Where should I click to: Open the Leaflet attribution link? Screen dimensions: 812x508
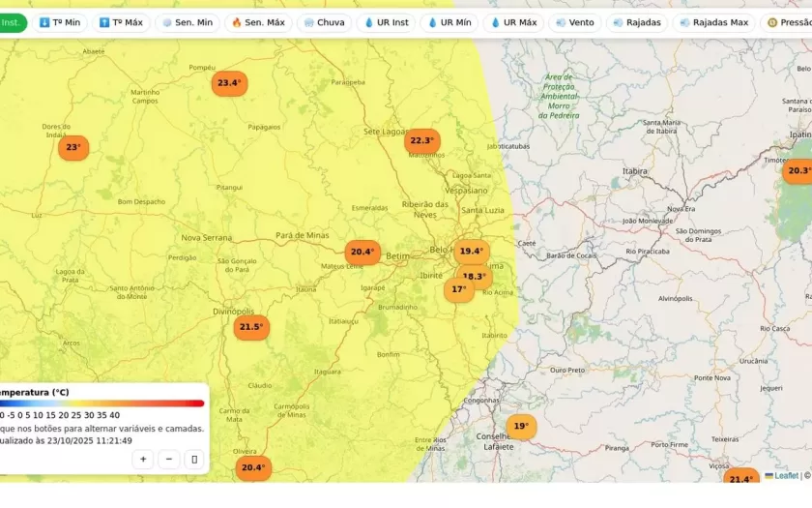point(785,475)
